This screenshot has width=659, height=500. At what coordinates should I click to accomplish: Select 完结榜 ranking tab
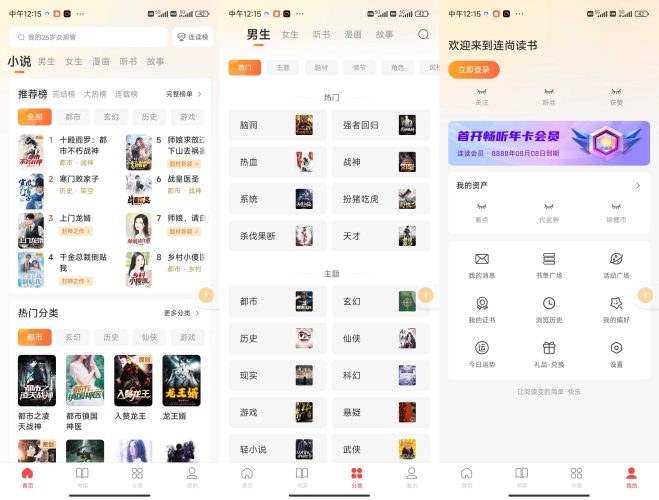click(x=64, y=94)
